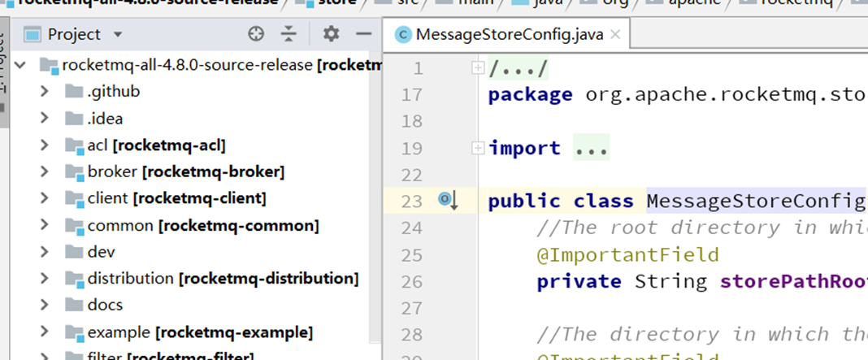This screenshot has width=868, height=360.
Task: Click the .github folder icon
Action: (x=74, y=91)
